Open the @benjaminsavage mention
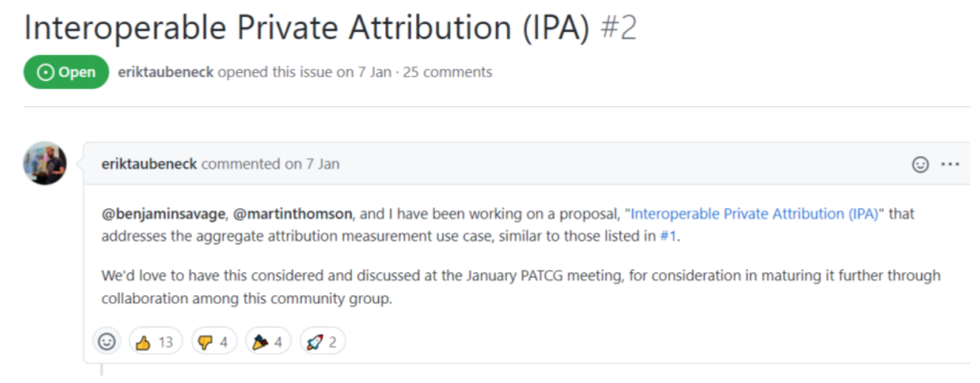Screen dimensions: 980x383 point(163,215)
